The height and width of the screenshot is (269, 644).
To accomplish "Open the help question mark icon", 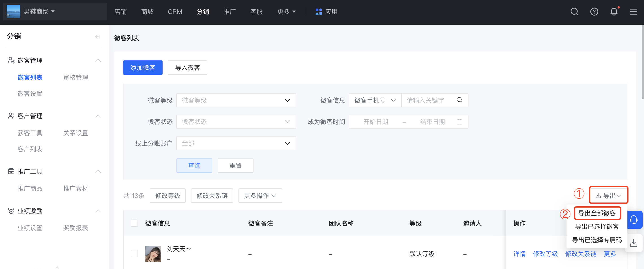I will 594,11.
